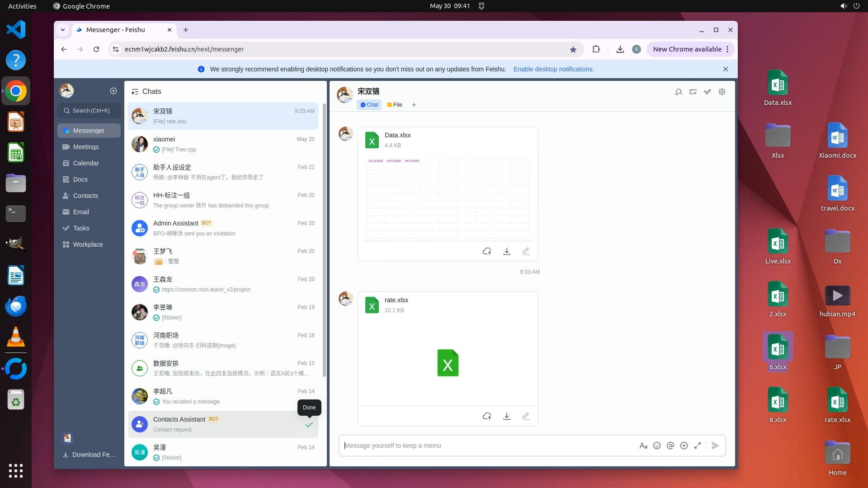Open chat settings gear icon

click(x=722, y=92)
